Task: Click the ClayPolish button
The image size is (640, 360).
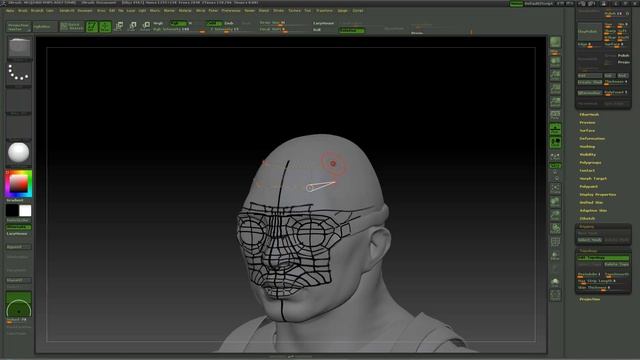Action: (590, 31)
